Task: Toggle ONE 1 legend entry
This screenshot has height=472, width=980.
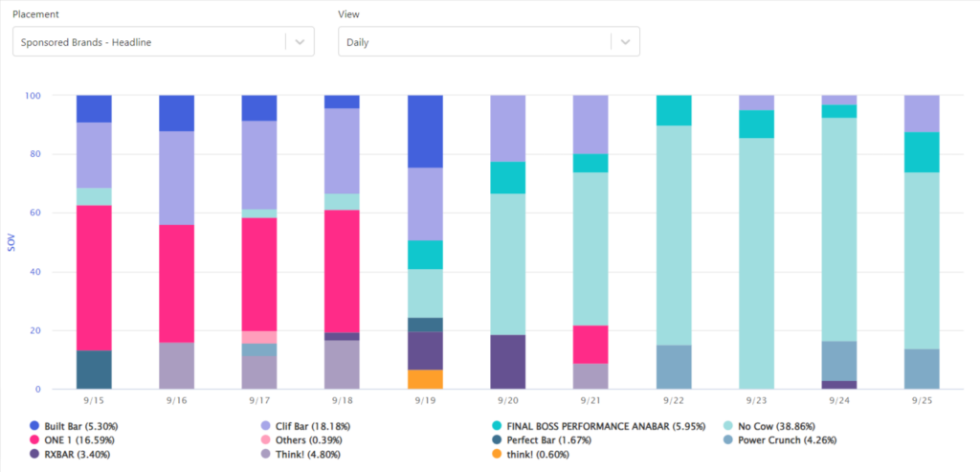Action: pyautogui.click(x=71, y=440)
